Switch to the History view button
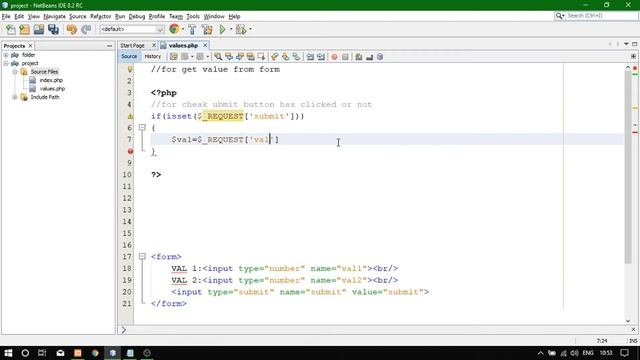The width and height of the screenshot is (640, 360). pyautogui.click(x=153, y=56)
